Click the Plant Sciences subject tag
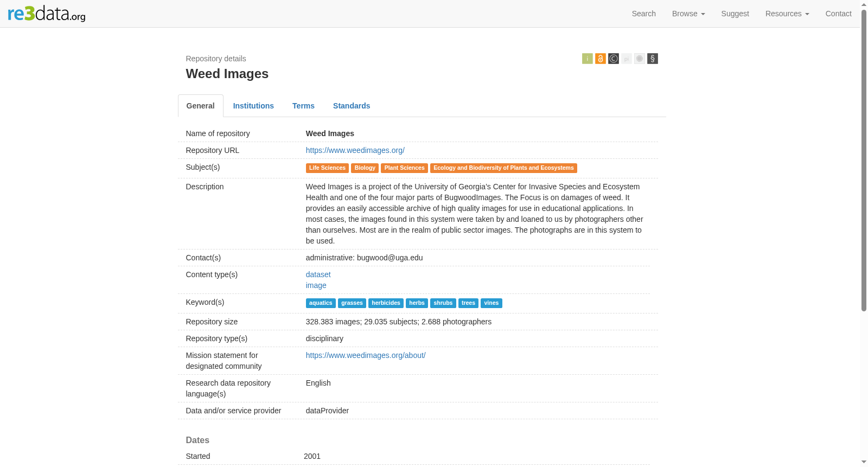 404,168
